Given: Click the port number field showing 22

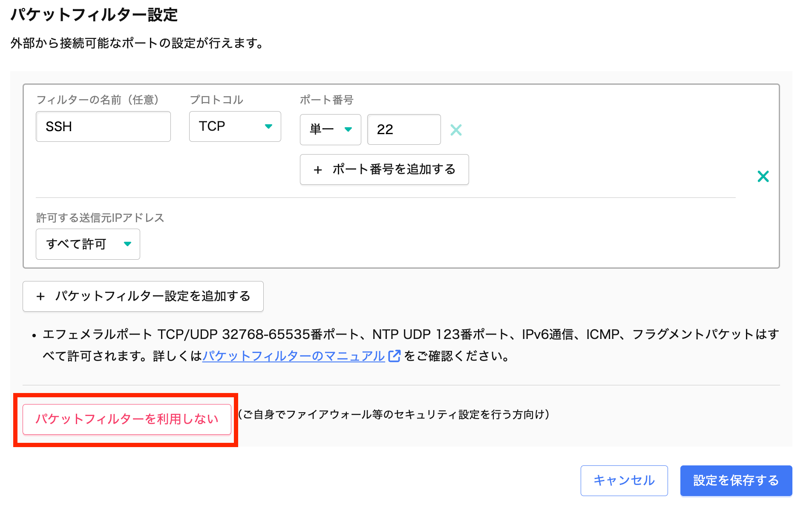Looking at the screenshot, I should click(x=403, y=129).
